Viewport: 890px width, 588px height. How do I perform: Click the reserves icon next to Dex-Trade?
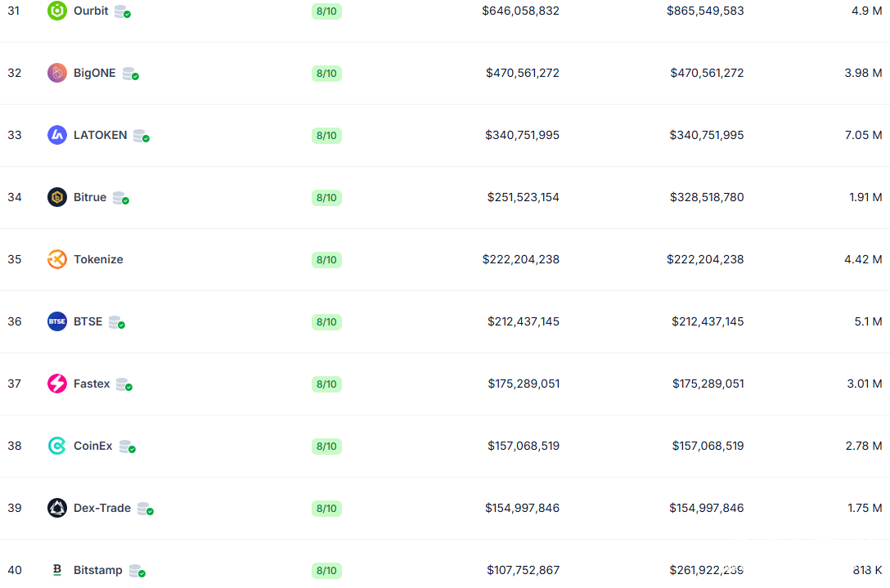[145, 509]
